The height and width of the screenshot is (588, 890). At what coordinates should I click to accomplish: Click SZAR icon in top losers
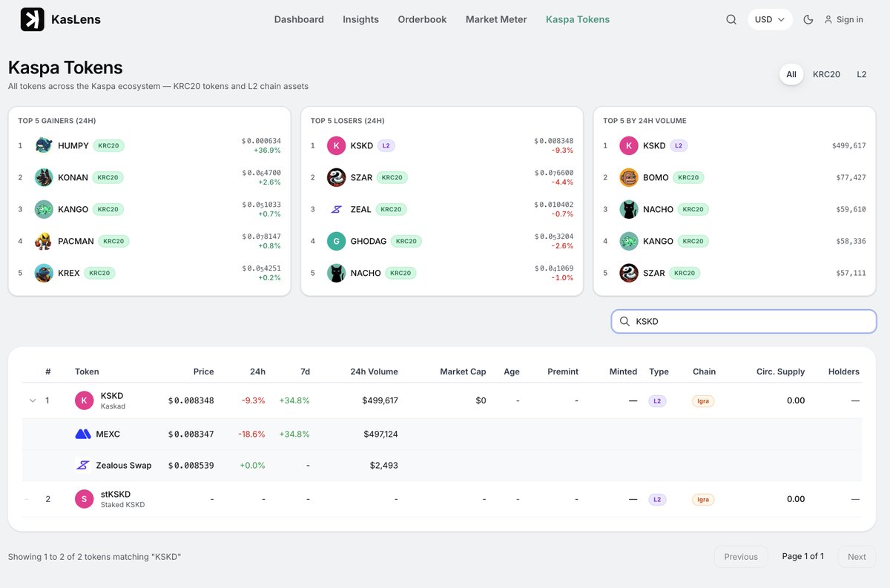click(336, 177)
